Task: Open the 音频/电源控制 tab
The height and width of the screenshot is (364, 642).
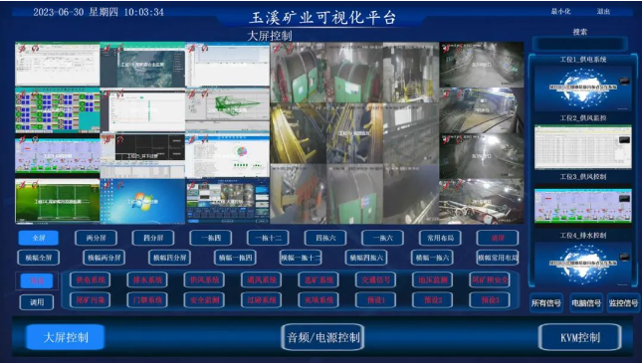Action: point(322,337)
